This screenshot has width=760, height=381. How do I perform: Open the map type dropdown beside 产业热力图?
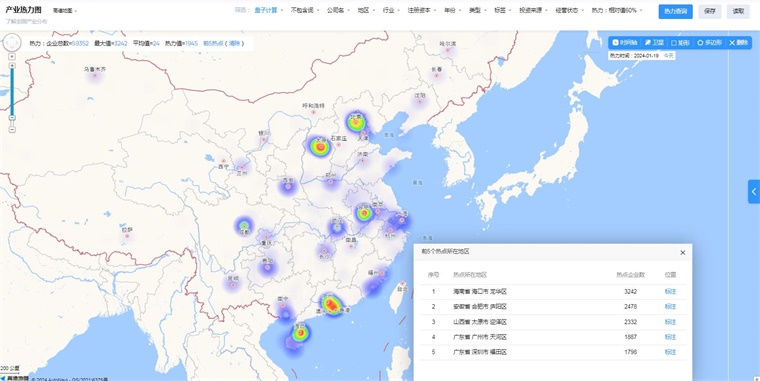65,11
